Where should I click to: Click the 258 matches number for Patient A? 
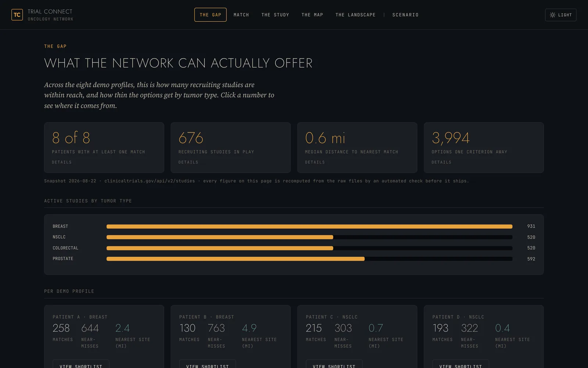pyautogui.click(x=61, y=328)
